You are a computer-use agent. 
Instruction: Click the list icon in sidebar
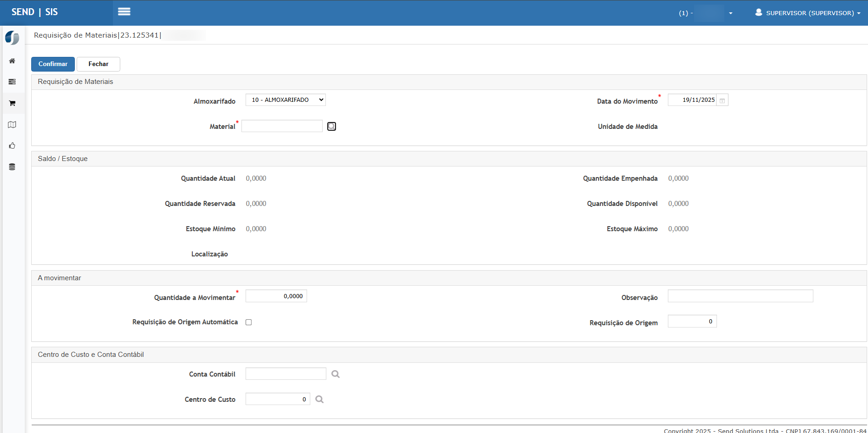click(12, 82)
